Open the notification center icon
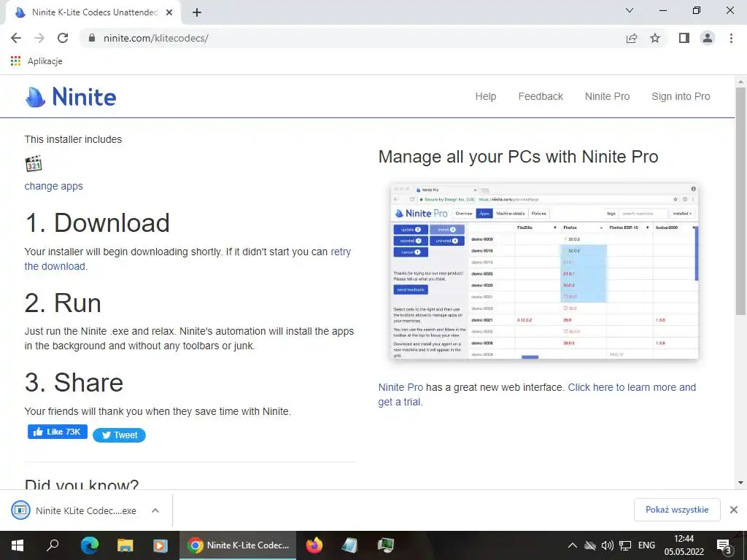The height and width of the screenshot is (560, 747). (x=724, y=546)
